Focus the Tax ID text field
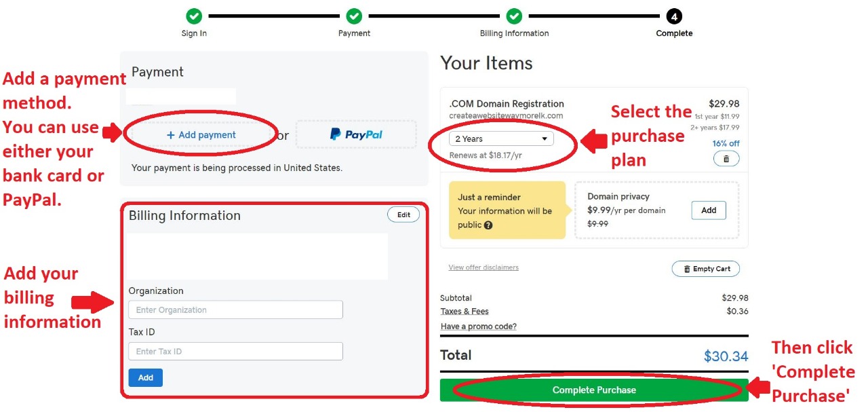868x412 pixels. (235, 352)
